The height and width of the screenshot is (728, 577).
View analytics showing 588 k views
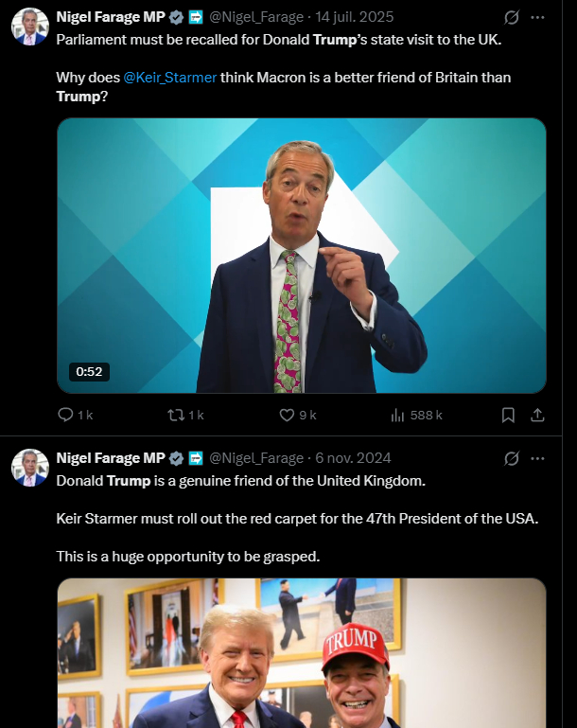(x=398, y=415)
